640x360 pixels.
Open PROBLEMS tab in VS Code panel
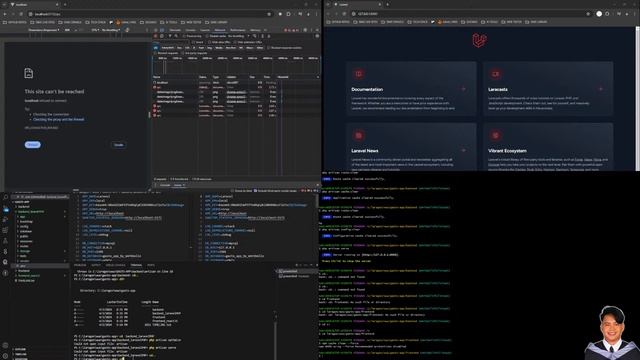80,265
